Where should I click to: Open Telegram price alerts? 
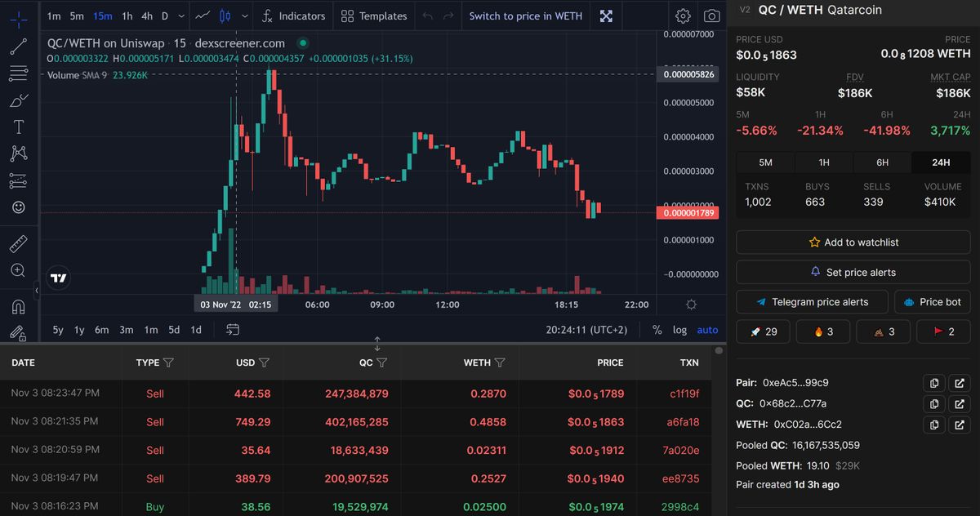click(812, 302)
